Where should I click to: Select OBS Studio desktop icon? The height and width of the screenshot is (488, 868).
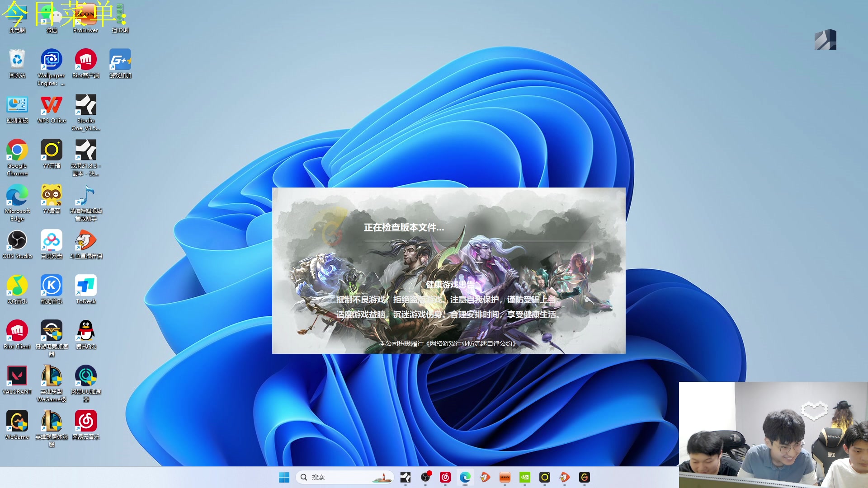point(17,244)
